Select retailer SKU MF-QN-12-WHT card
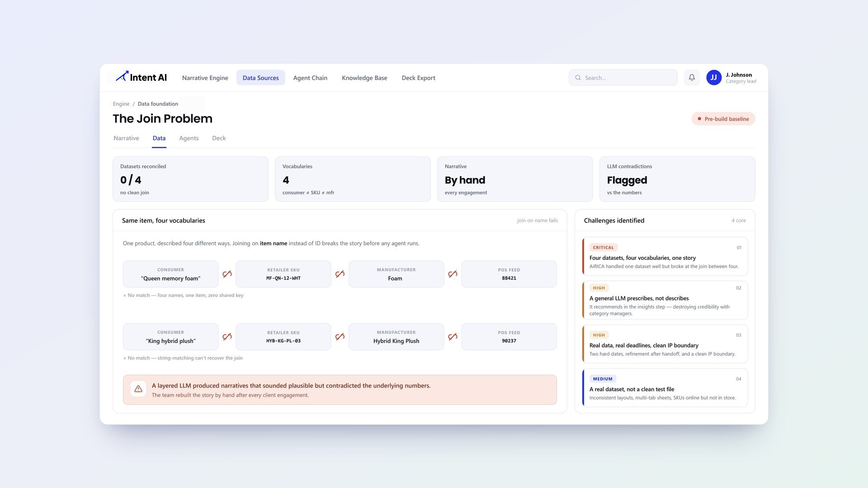 (x=283, y=274)
